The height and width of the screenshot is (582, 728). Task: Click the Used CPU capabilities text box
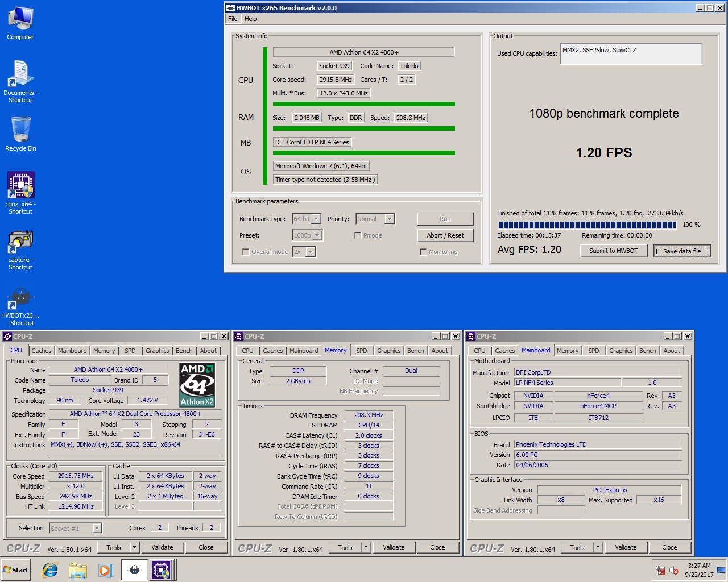(x=631, y=54)
